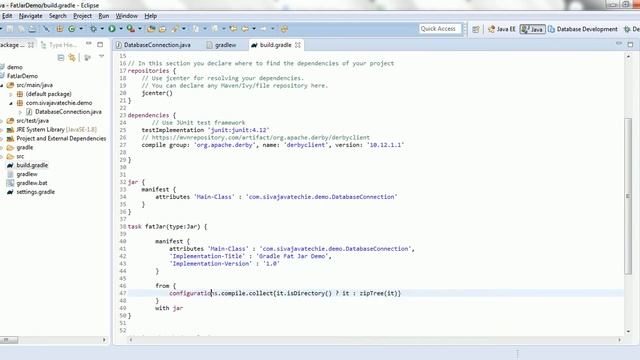The width and height of the screenshot is (640, 360).
Task: Switch to the Database Development perspective
Action: (x=583, y=29)
